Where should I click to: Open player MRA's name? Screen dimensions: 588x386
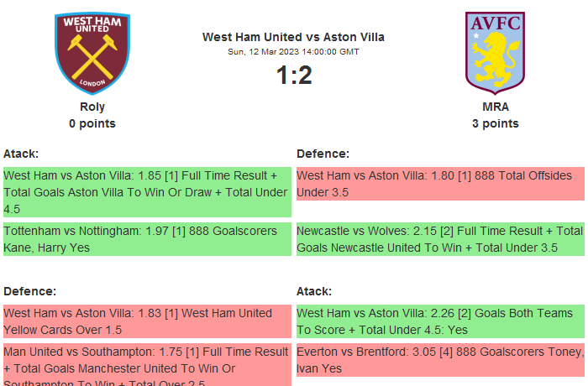[x=495, y=107]
